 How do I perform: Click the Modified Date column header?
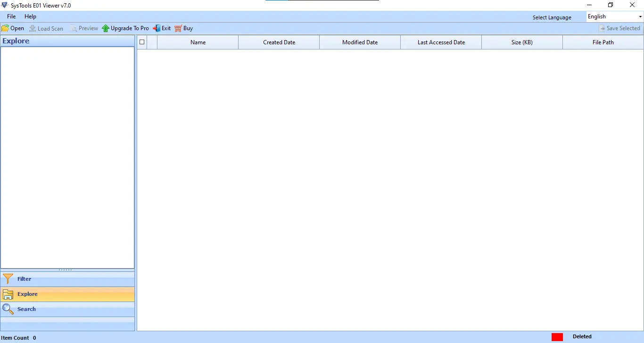click(x=360, y=42)
